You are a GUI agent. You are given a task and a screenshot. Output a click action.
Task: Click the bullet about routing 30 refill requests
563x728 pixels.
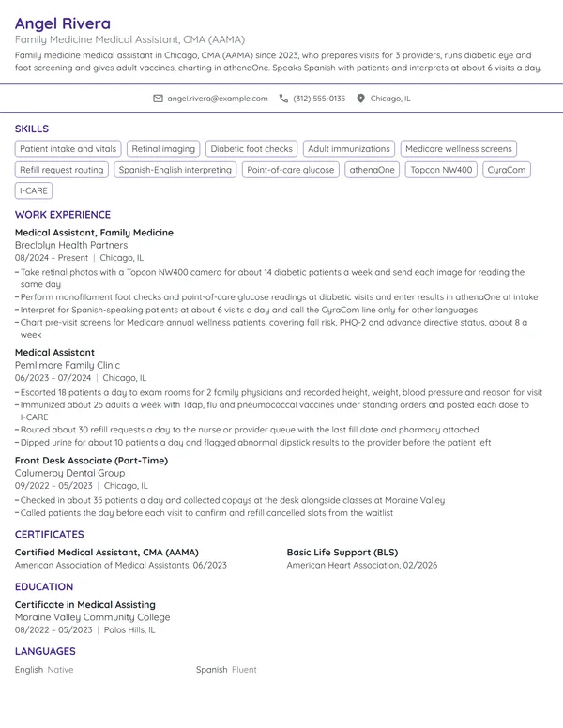pyautogui.click(x=247, y=430)
